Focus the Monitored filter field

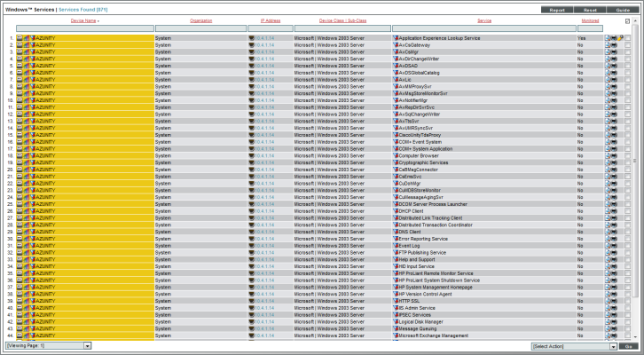590,28
